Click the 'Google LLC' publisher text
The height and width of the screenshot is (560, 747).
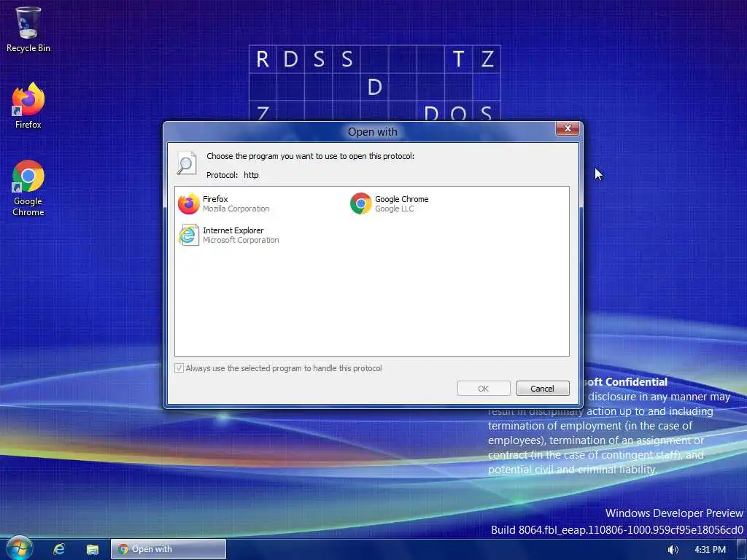(394, 209)
